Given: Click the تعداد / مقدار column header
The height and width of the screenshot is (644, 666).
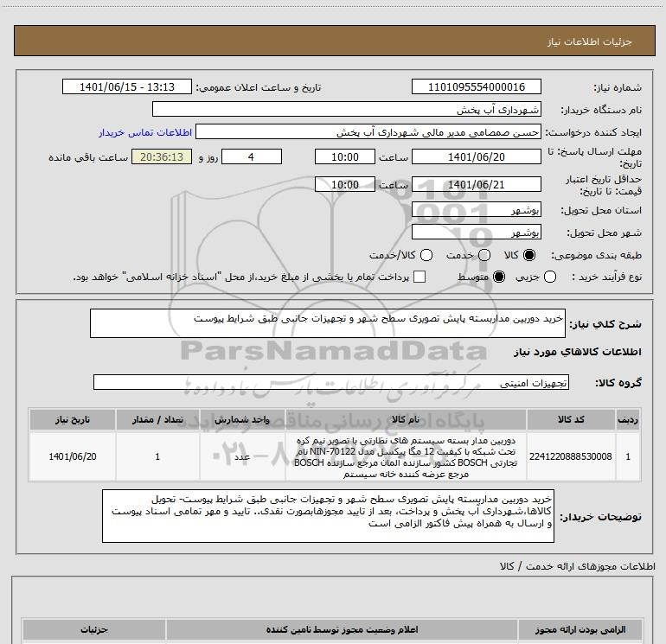Looking at the screenshot, I should click(x=157, y=420).
